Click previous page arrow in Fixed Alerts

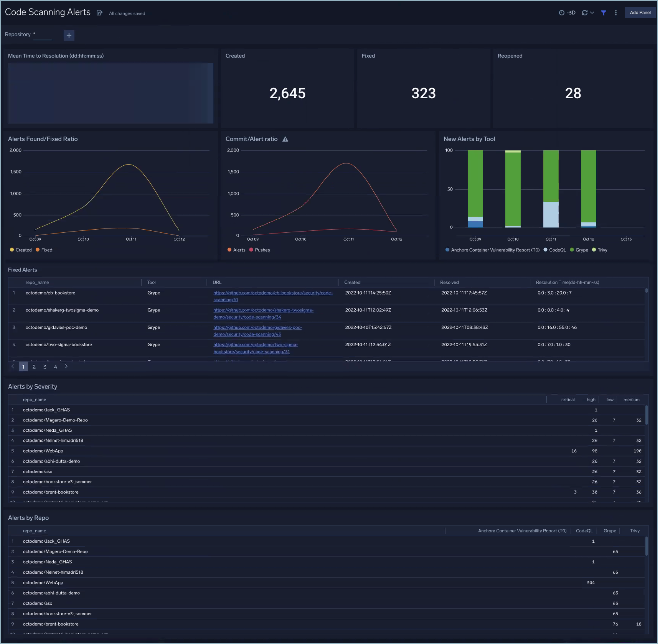[x=13, y=366]
